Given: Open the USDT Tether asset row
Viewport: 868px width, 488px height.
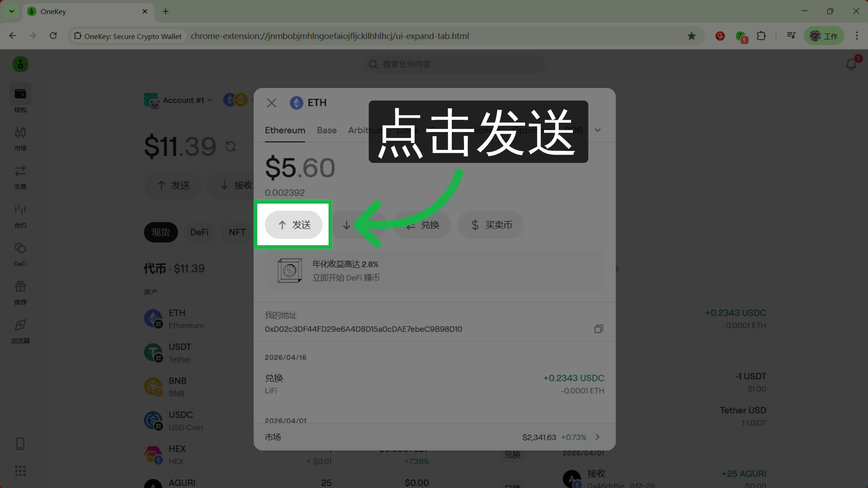Looking at the screenshot, I should click(x=198, y=353).
